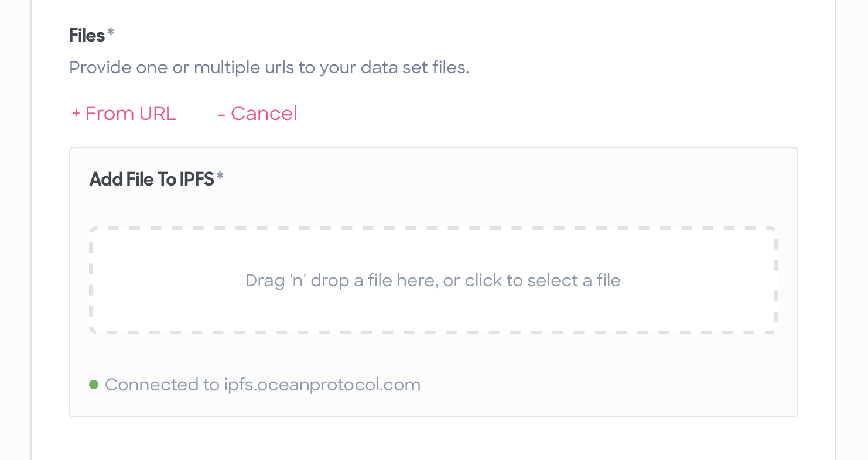Image resolution: width=868 pixels, height=460 pixels.
Task: Click the data set files help description
Action: point(269,68)
